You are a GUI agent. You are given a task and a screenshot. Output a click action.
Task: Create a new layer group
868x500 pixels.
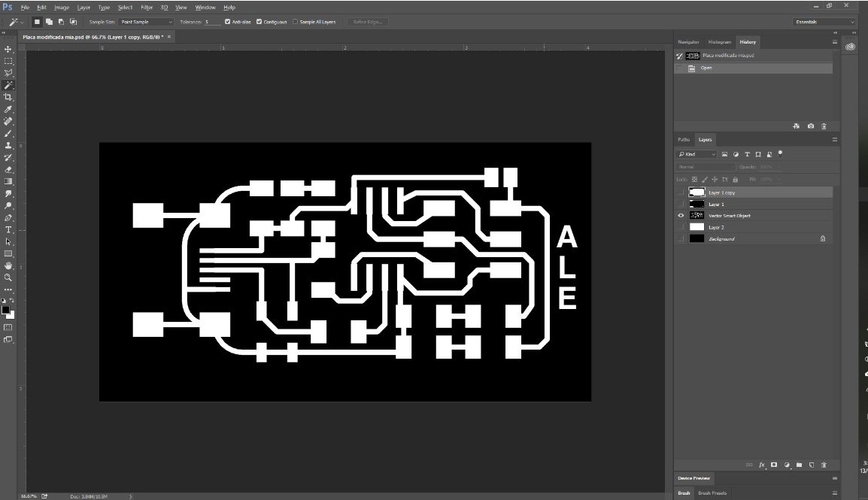point(800,465)
